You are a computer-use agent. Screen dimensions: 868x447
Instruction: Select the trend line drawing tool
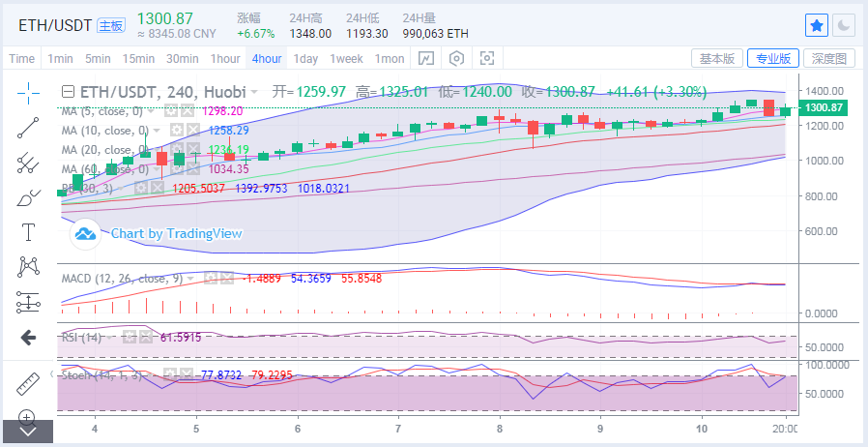[x=28, y=128]
